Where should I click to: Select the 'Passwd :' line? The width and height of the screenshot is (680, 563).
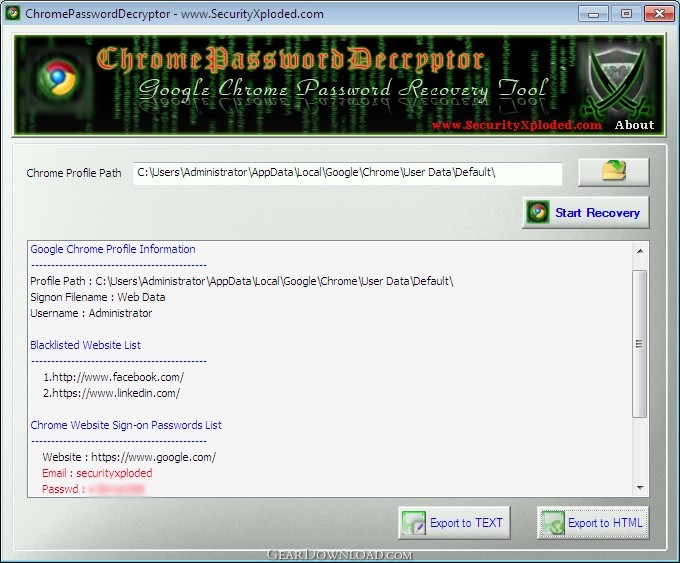click(94, 489)
